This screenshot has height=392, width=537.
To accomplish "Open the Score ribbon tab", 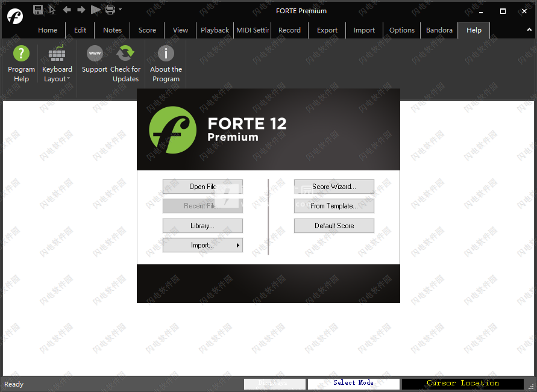I will pyautogui.click(x=147, y=30).
